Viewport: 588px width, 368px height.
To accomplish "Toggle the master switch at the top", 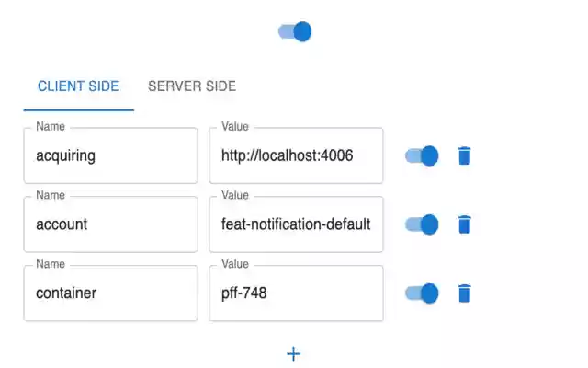I will pyautogui.click(x=295, y=31).
